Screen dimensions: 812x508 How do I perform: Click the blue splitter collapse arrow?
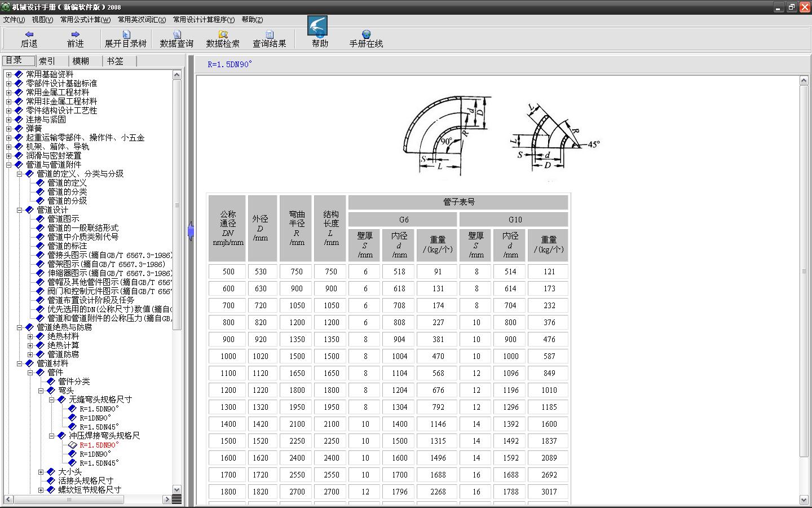pyautogui.click(x=191, y=231)
